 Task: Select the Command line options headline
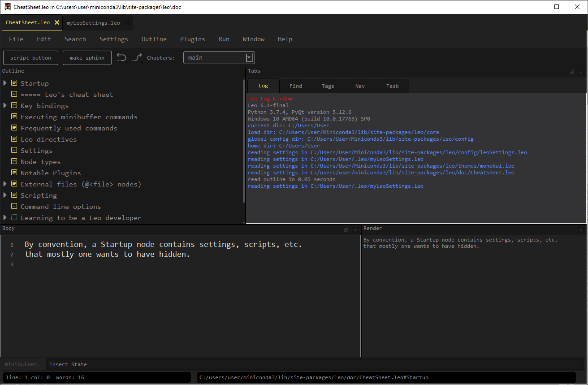pyautogui.click(x=61, y=207)
